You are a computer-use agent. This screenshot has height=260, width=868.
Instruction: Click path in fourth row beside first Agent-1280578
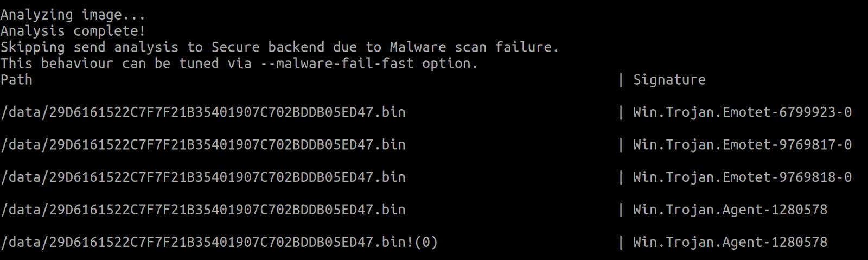point(203,211)
